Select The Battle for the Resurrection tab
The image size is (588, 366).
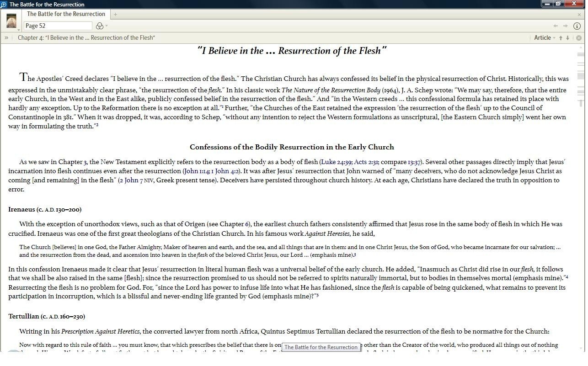66,14
